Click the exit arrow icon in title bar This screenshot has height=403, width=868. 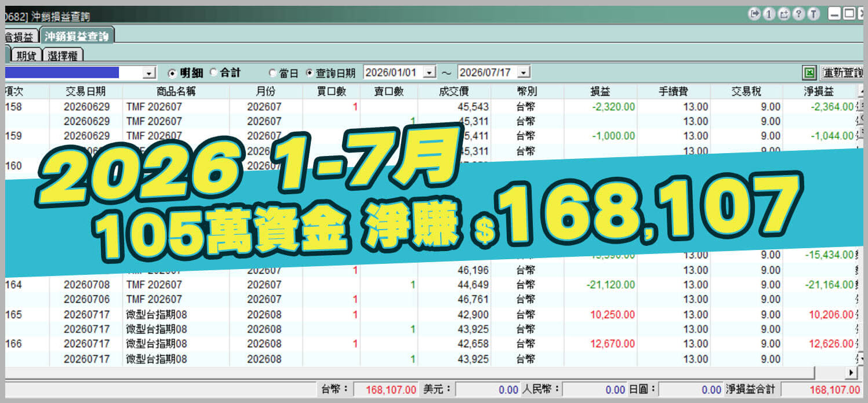pyautogui.click(x=754, y=14)
